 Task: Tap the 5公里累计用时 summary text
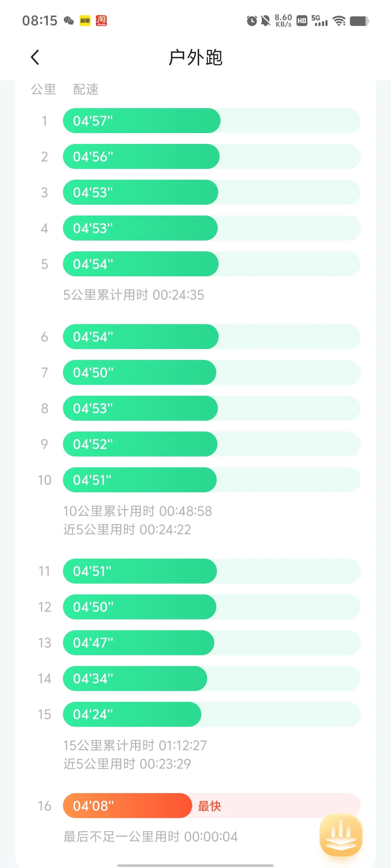pos(134,295)
